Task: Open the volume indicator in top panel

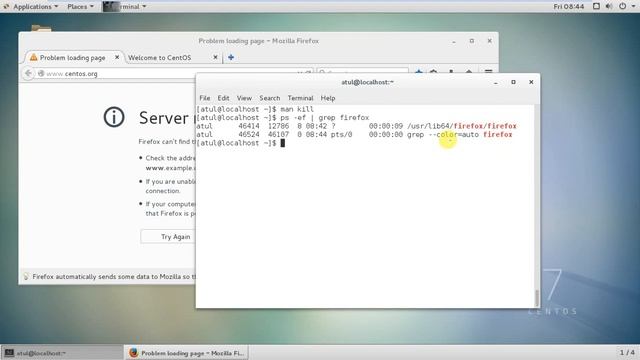Action: 609,7
